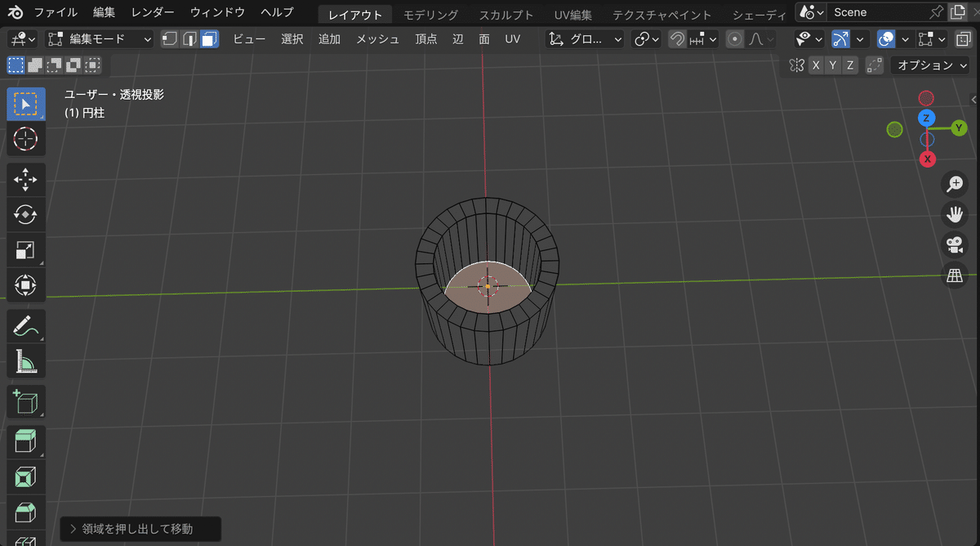Enable edge select mode
Viewport: 980px width, 546px height.
[189, 39]
